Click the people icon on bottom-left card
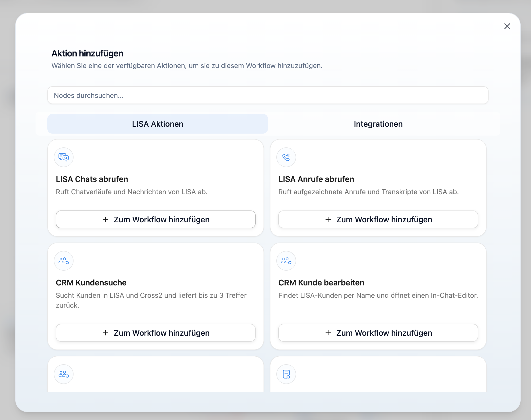 pyautogui.click(x=64, y=374)
